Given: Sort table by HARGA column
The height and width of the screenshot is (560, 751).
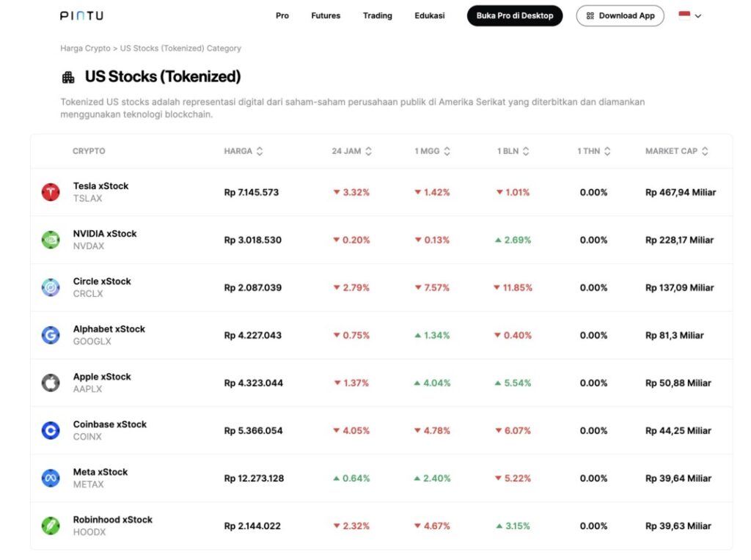Looking at the screenshot, I should (x=243, y=151).
